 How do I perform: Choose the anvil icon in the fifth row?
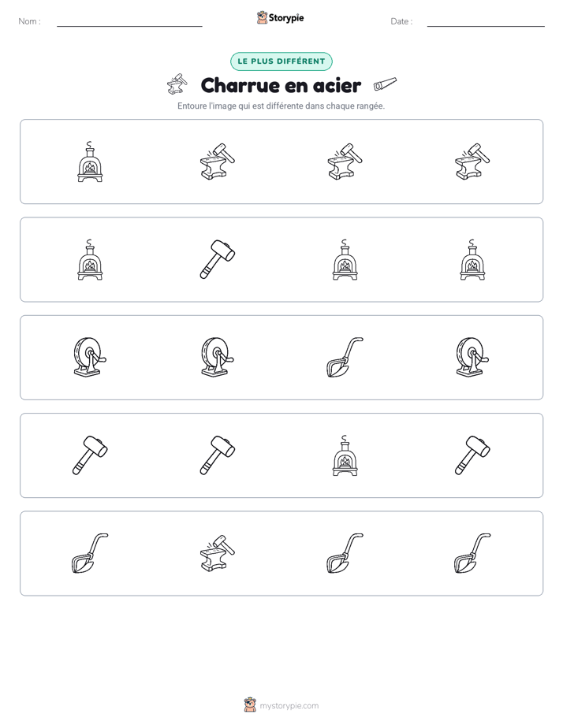pos(218,553)
